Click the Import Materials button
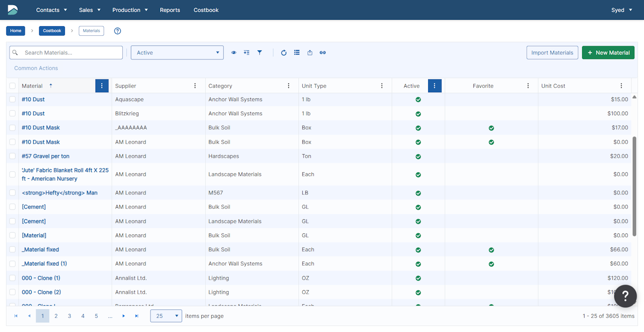 pyautogui.click(x=552, y=52)
